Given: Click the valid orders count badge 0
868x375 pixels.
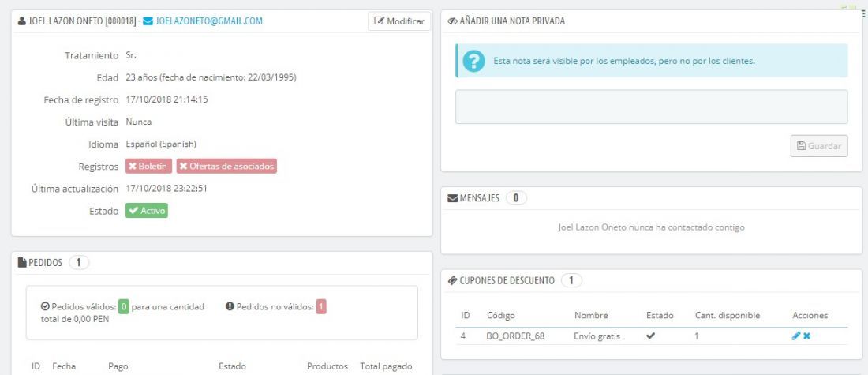Looking at the screenshot, I should coord(123,307).
